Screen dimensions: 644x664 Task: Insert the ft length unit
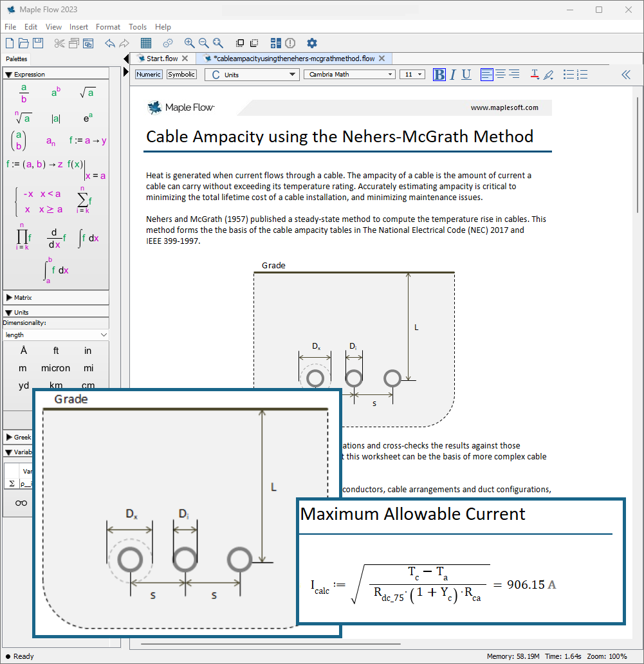56,351
